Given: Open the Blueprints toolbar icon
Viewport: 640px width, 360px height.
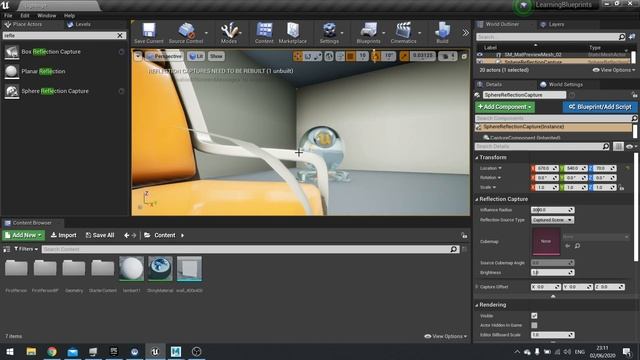Looking at the screenshot, I should 368,33.
